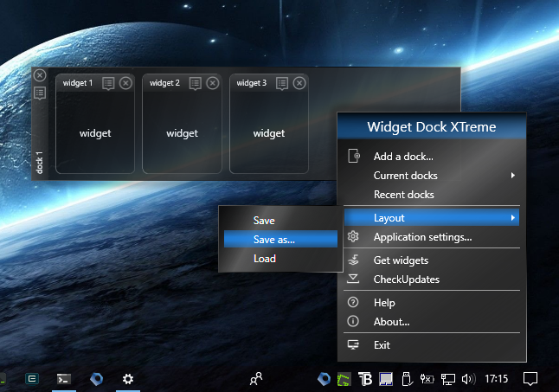Image resolution: width=559 pixels, height=392 pixels.
Task: Click the 'widget 1' title text
Action: [x=78, y=83]
